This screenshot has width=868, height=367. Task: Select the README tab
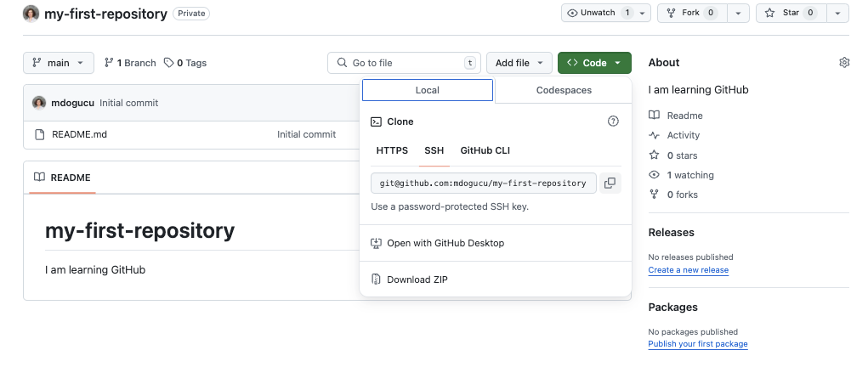(x=62, y=178)
